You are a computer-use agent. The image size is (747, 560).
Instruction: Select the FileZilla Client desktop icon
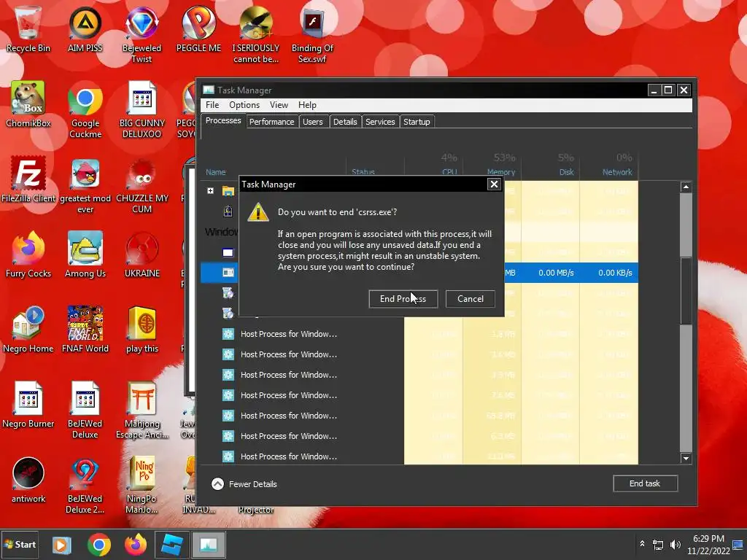(28, 179)
